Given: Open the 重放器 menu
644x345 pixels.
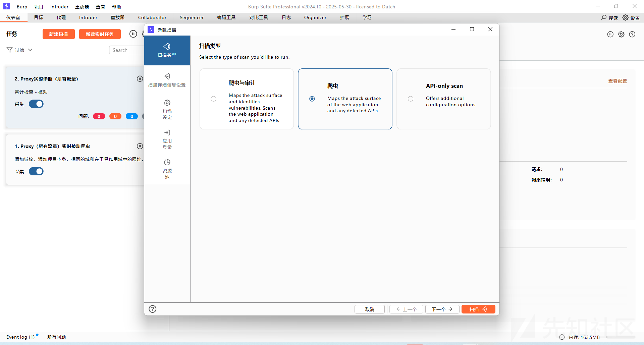Looking at the screenshot, I should [x=82, y=7].
